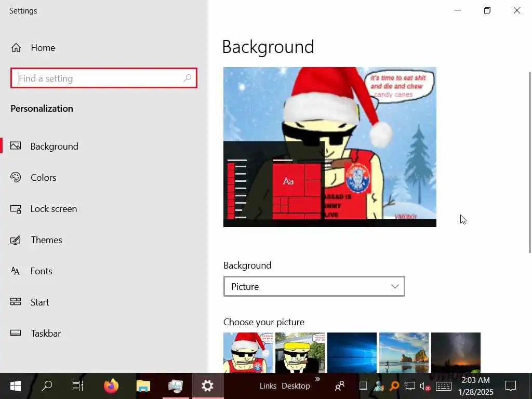Close the Settings window
532x399 pixels.
coord(517,10)
